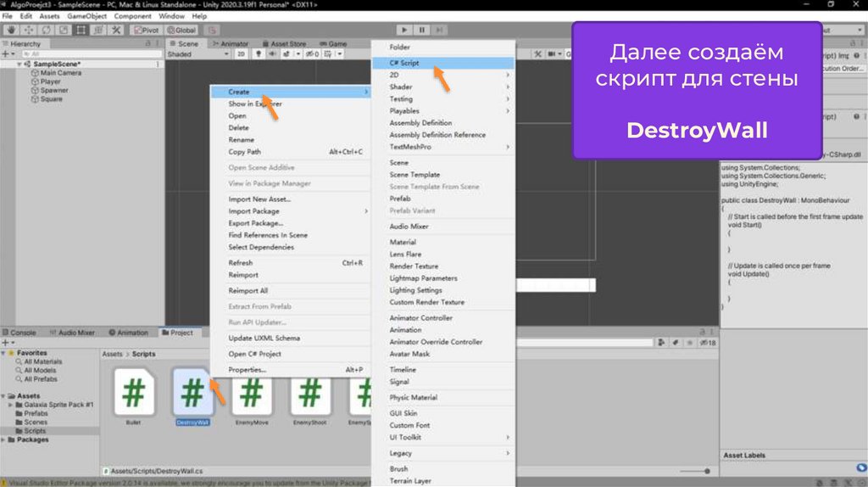
Task: Select the Scale tool
Action: (64, 30)
